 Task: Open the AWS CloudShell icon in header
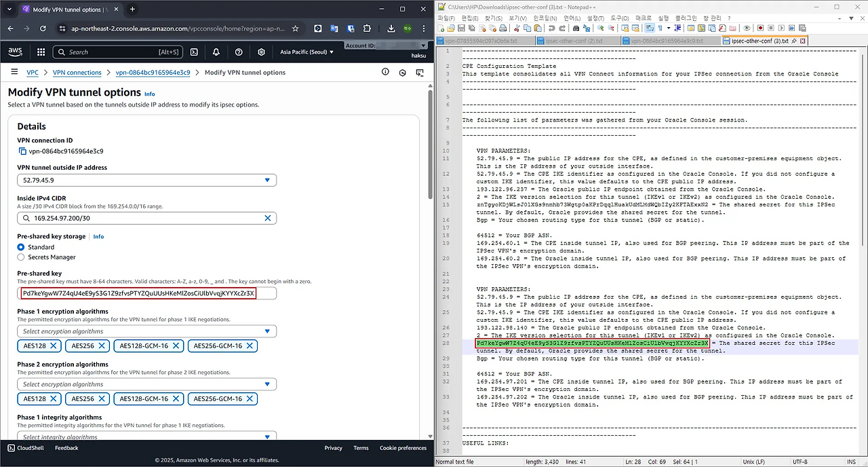[x=194, y=52]
